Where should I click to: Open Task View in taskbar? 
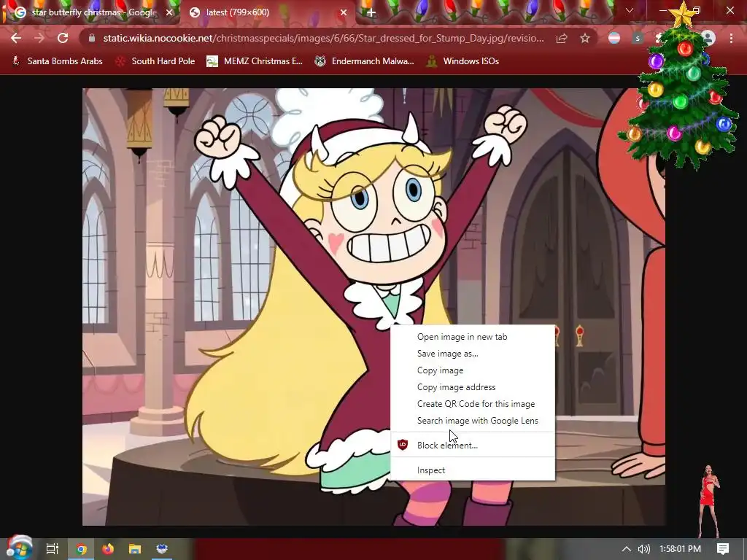point(53,549)
